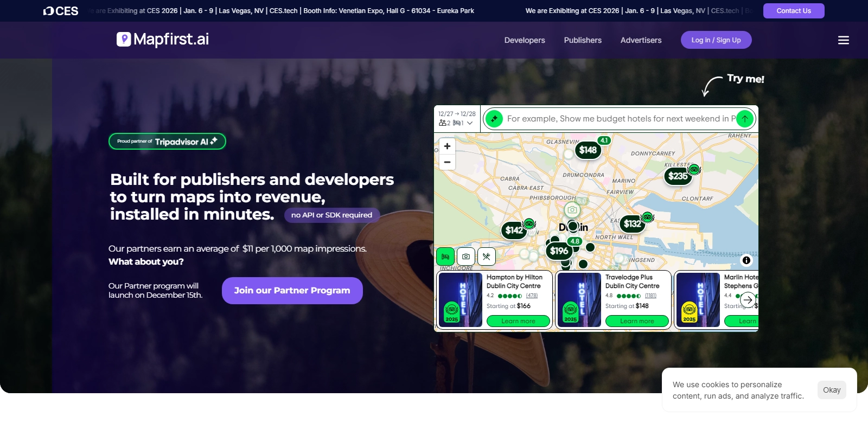Click Log in / Sign Up
868x423 pixels.
[716, 40]
